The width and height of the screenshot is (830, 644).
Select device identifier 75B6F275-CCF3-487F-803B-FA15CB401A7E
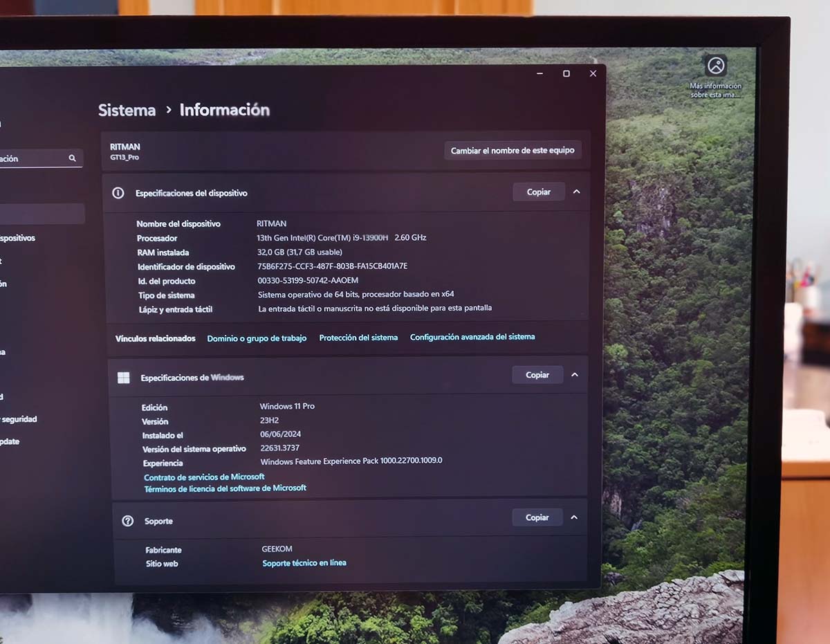(332, 266)
